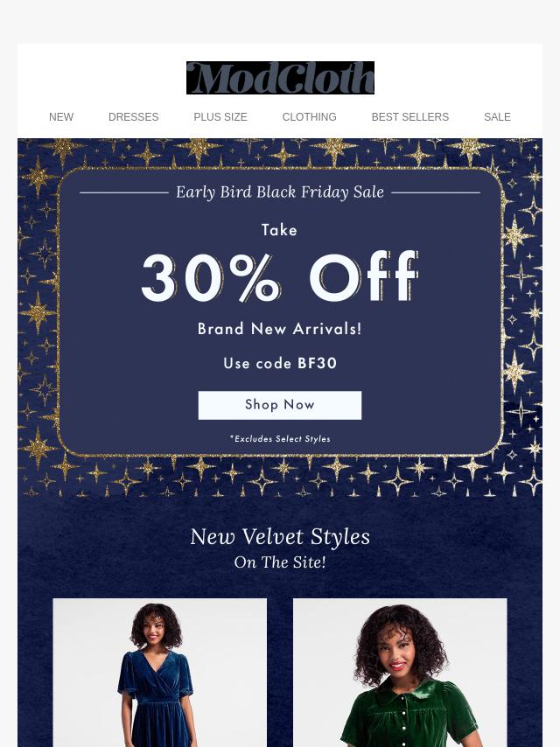
Task: Visit the BEST SELLERS page
Action: [410, 116]
